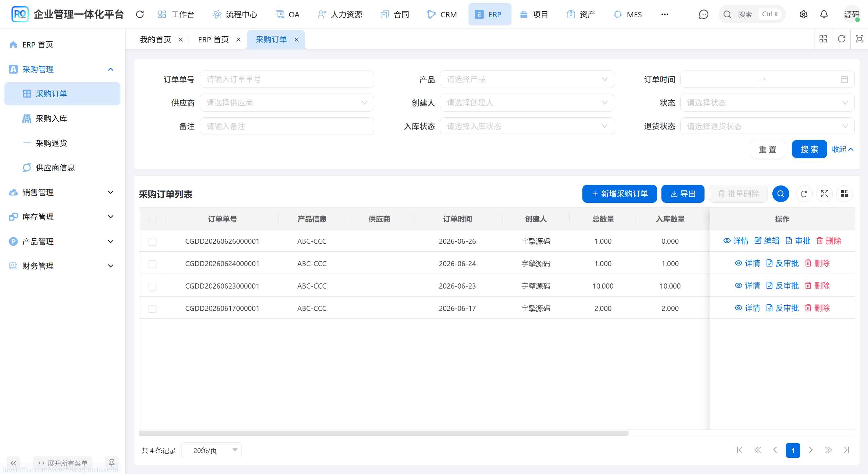This screenshot has height=474, width=868.
Task: Click the 搜索 search button in filter
Action: click(x=809, y=149)
